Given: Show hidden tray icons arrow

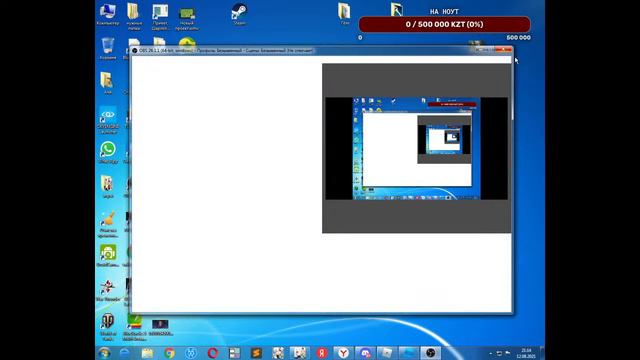Looking at the screenshot, I should coord(491,353).
